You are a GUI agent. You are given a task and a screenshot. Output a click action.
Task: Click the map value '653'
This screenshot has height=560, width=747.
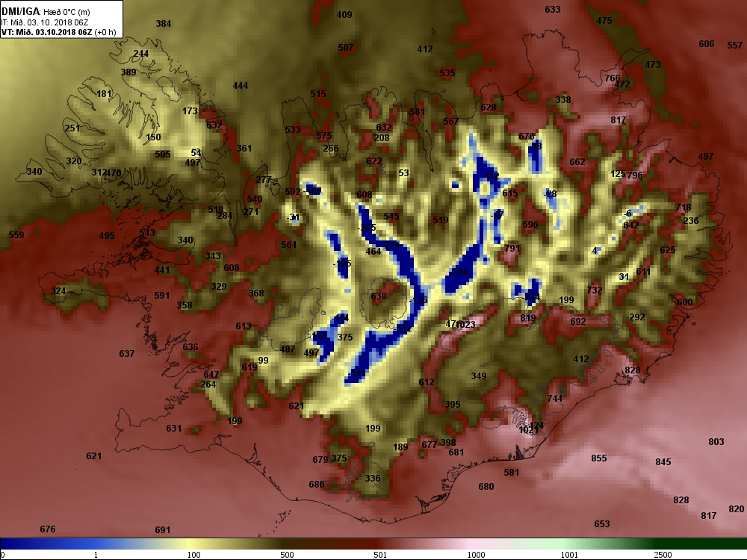pyautogui.click(x=601, y=524)
